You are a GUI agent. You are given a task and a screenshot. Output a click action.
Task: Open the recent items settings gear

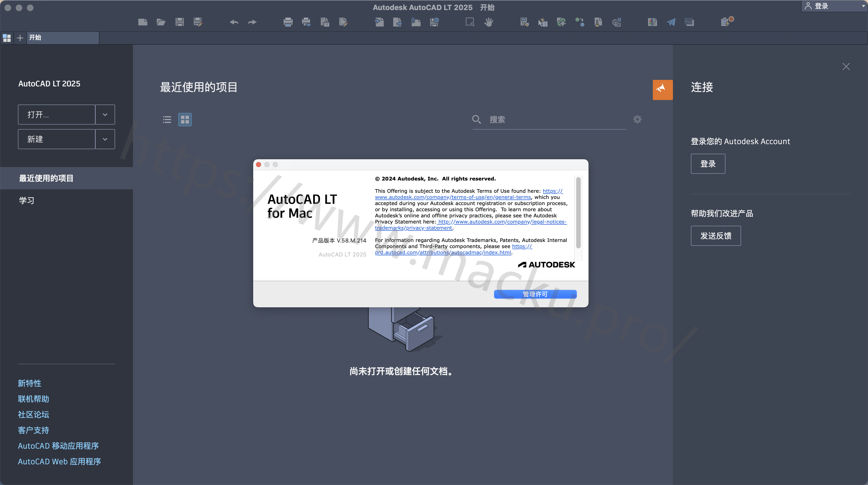(637, 119)
